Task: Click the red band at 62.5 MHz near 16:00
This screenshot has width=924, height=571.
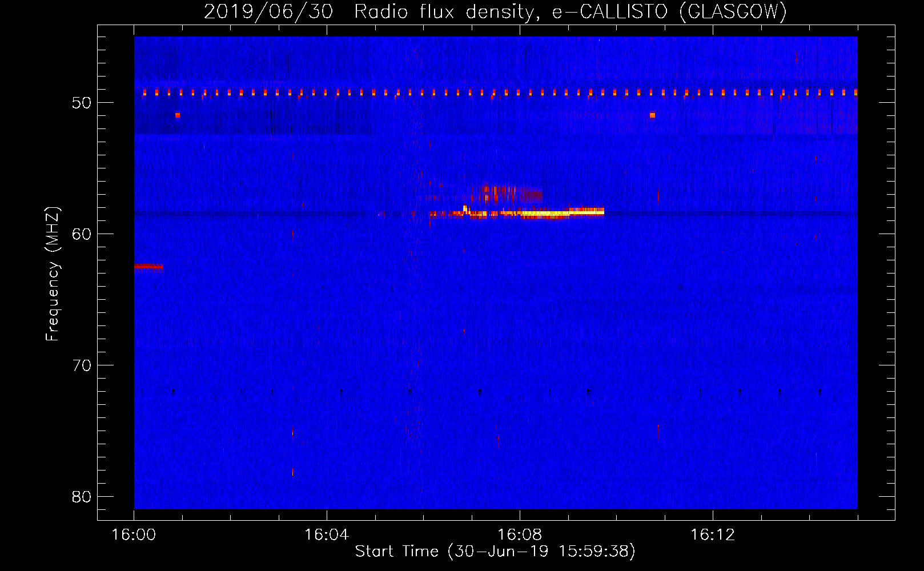Action: (x=148, y=267)
